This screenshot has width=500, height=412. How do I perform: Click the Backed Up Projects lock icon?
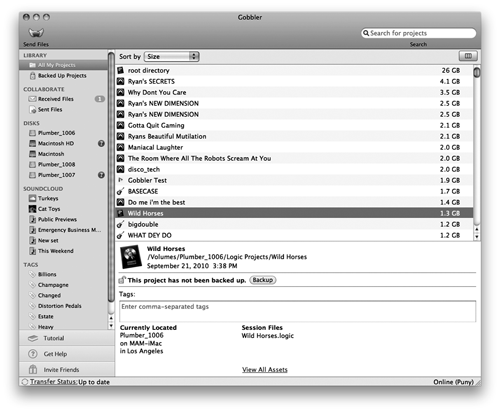click(32, 76)
